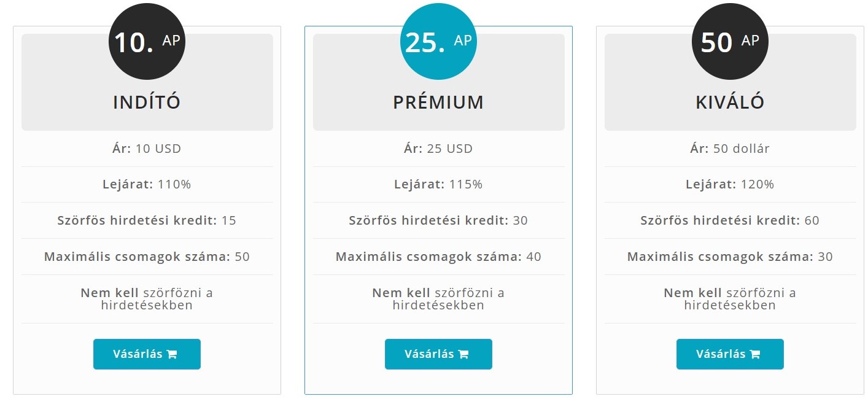Select the KIVÁLÓ plan heading
The image size is (868, 399).
coord(730,102)
